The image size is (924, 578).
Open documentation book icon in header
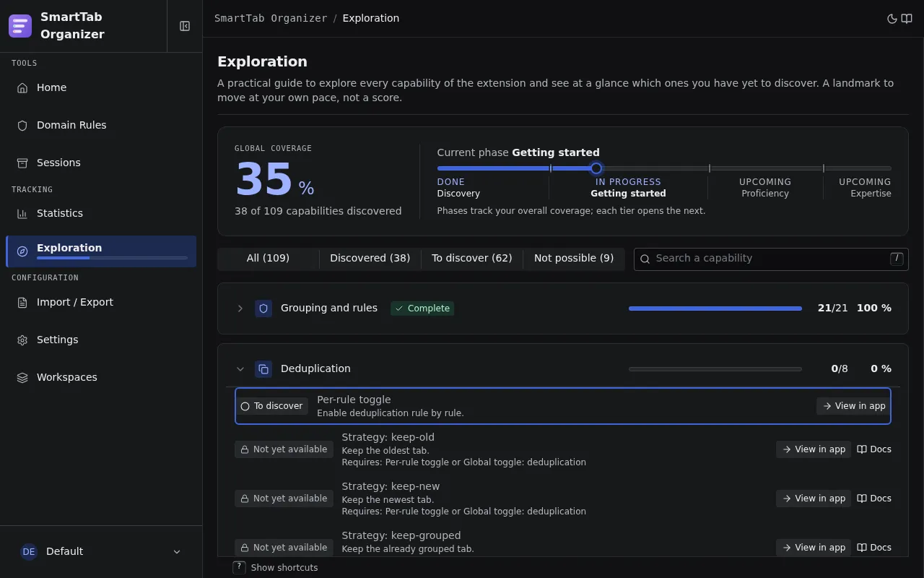click(907, 19)
